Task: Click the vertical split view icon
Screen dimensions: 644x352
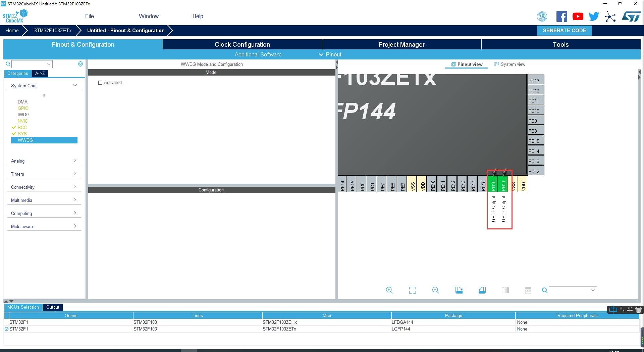Action: point(505,290)
